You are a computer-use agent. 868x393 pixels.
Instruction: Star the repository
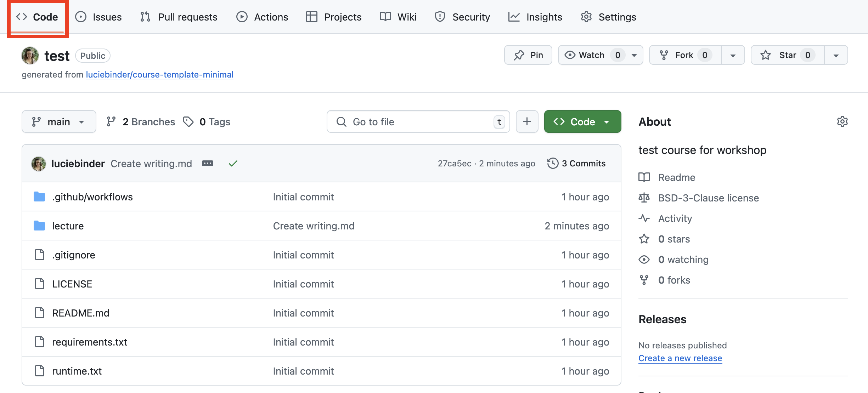(788, 55)
